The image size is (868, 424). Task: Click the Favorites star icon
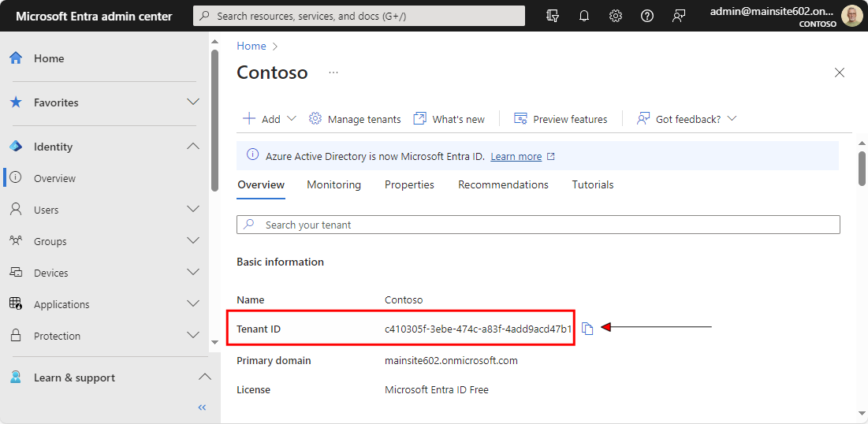(16, 102)
